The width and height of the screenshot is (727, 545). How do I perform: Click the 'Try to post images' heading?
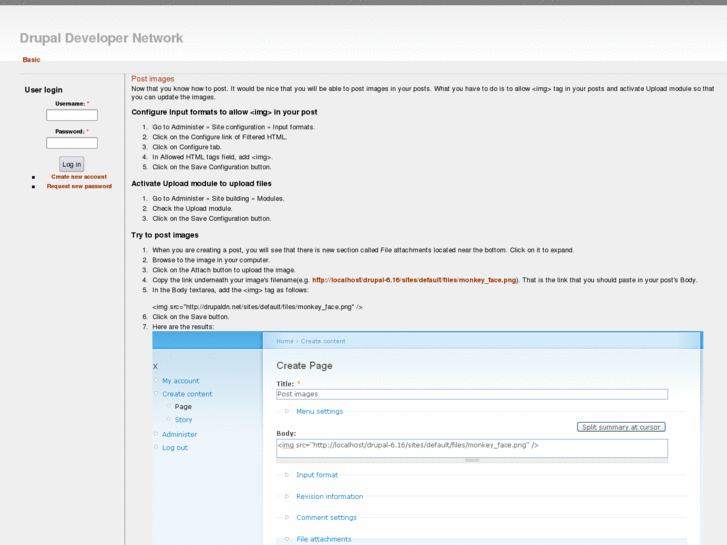coord(165,235)
